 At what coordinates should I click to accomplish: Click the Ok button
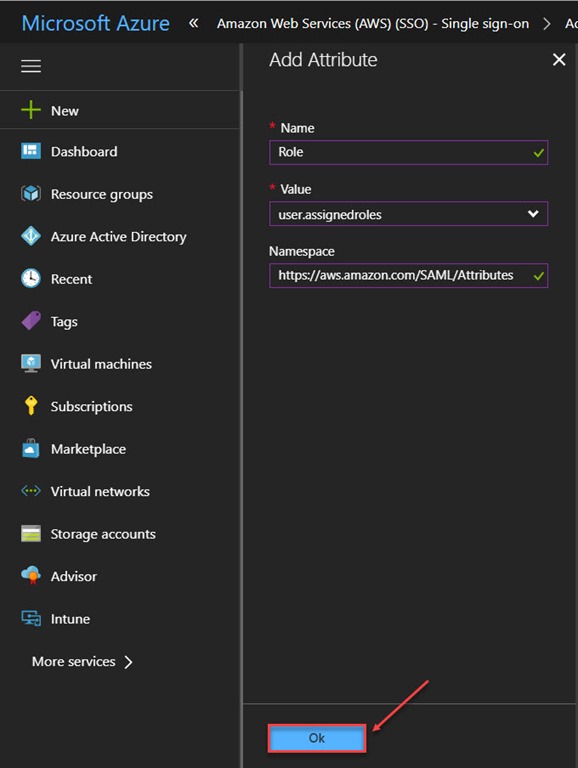(x=316, y=738)
